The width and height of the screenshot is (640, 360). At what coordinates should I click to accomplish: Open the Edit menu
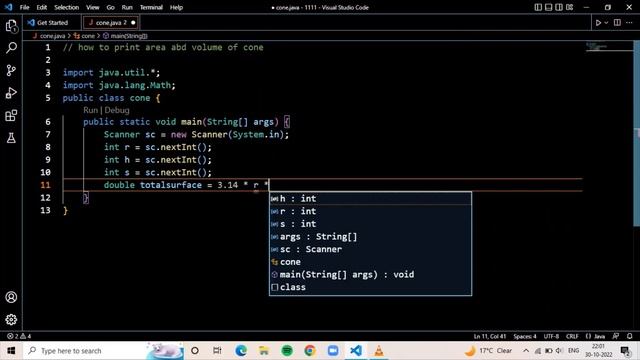pos(42,7)
